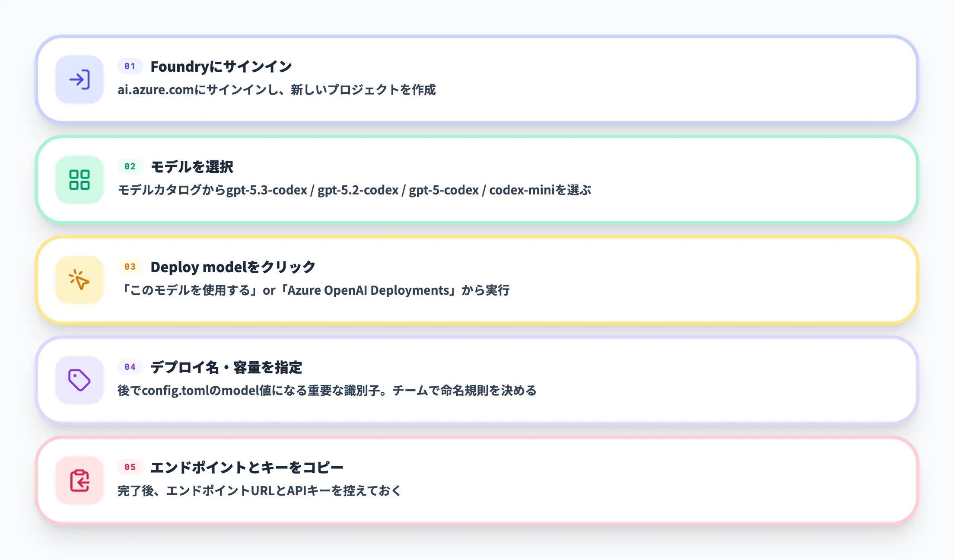
Task: Click the text starting 'ai.azure.comにサインインし'
Action: click(x=277, y=90)
